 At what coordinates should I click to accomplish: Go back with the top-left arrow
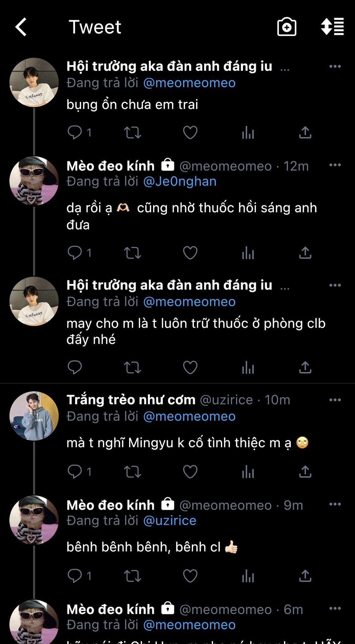(21, 27)
